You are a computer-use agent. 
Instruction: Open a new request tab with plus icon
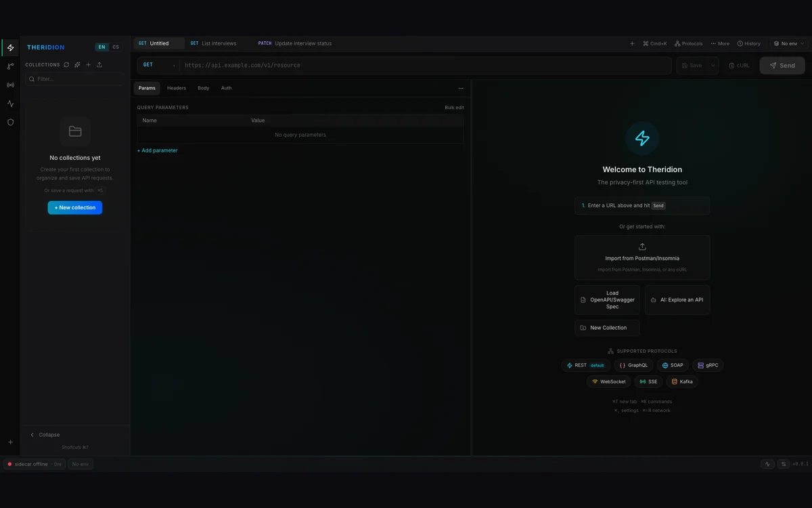pos(632,43)
